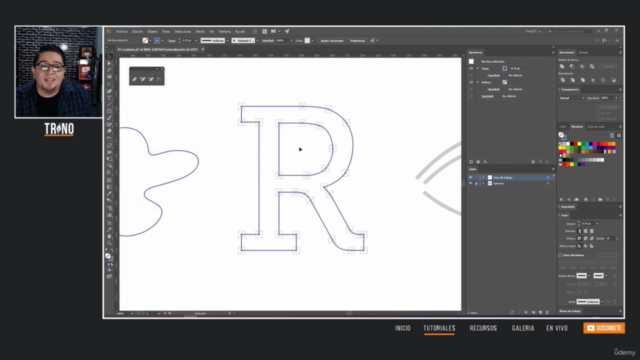Collapse Relleno row in Appearance panel
The image size is (640, 360).
pyautogui.click(x=478, y=82)
